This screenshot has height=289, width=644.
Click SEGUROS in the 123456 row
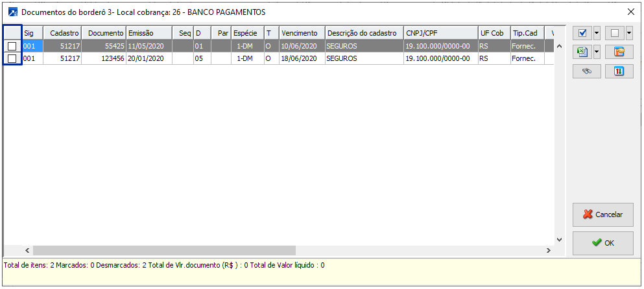[x=364, y=59]
